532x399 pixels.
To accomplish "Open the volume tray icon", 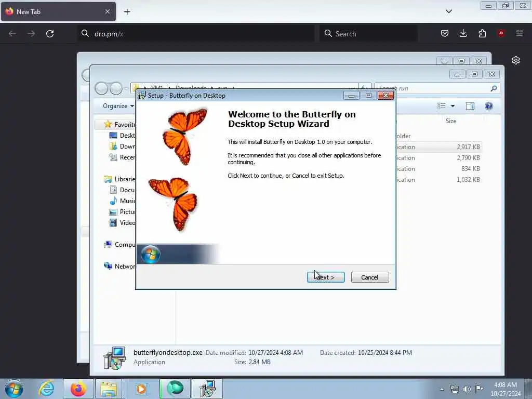I will (467, 389).
